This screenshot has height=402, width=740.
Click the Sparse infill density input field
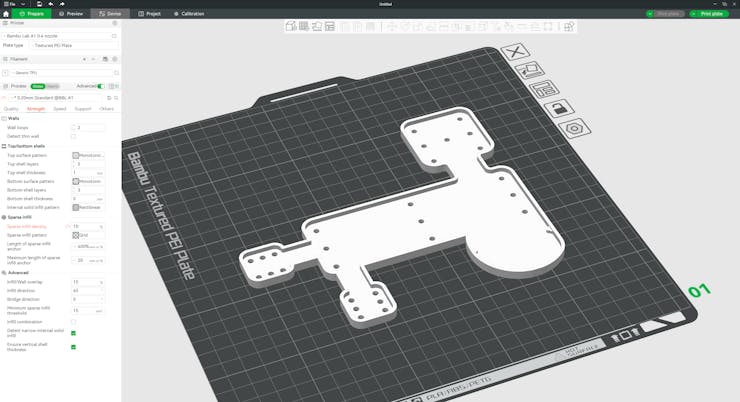coord(88,226)
